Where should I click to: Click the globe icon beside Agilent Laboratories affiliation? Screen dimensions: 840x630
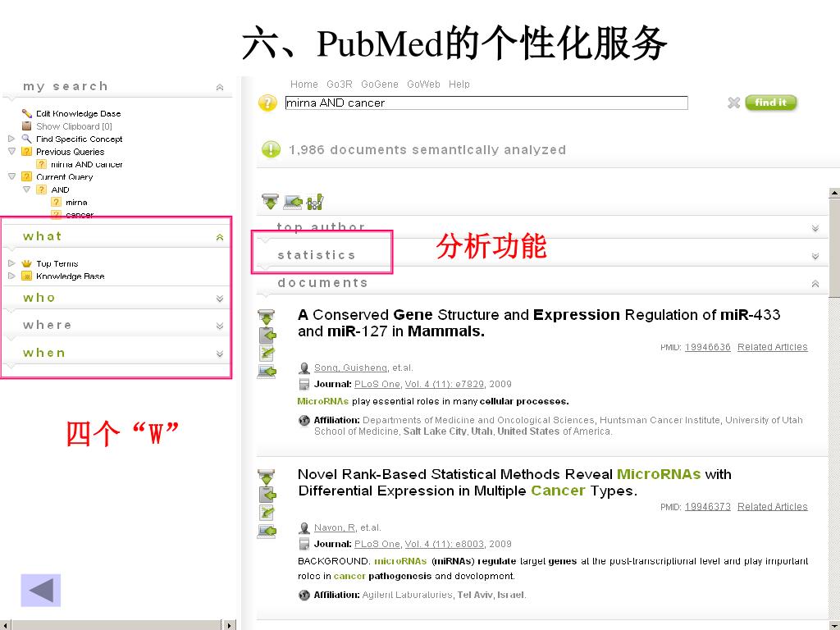click(x=304, y=595)
